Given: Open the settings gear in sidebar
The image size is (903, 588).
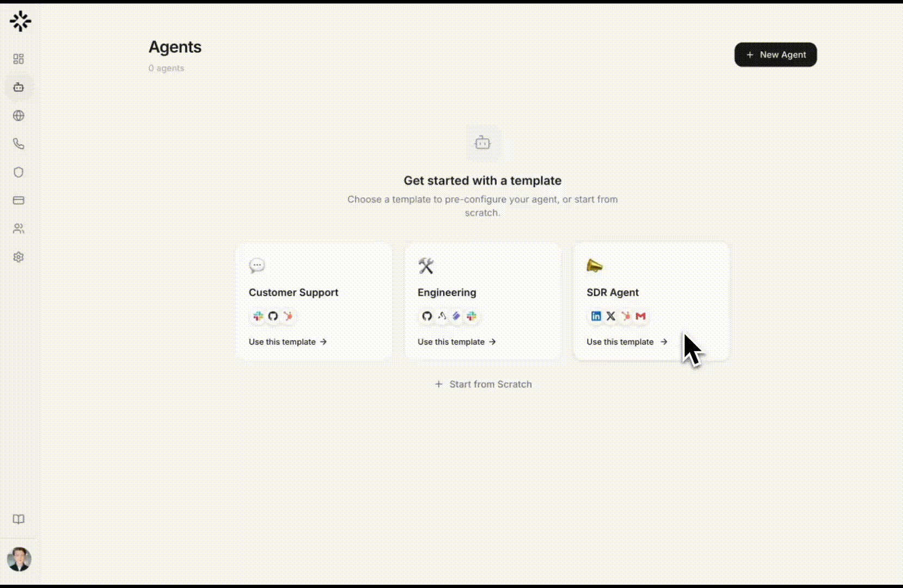Looking at the screenshot, I should tap(19, 257).
